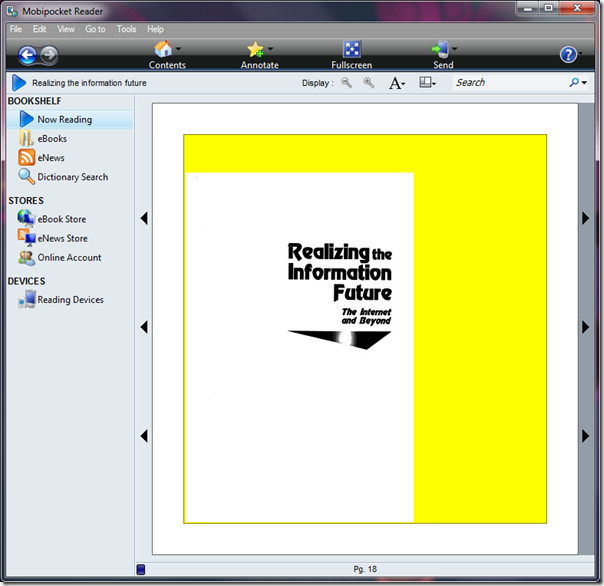
Task: Click the middle right next-page arrow
Action: pos(586,327)
